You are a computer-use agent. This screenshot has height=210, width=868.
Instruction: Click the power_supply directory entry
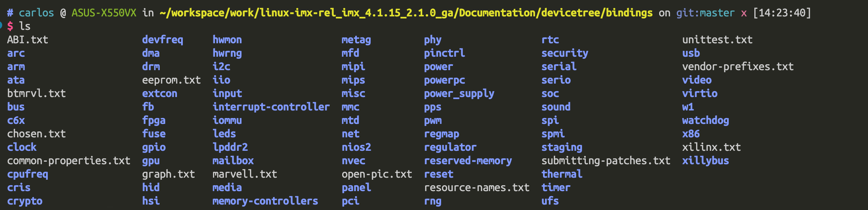click(x=459, y=93)
